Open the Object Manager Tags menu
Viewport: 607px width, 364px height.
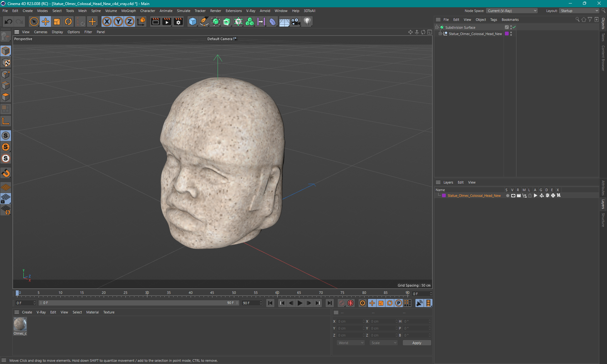494,20
